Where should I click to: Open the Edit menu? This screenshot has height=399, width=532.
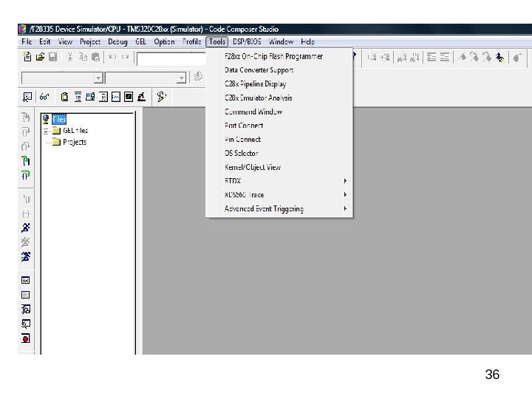pos(45,41)
